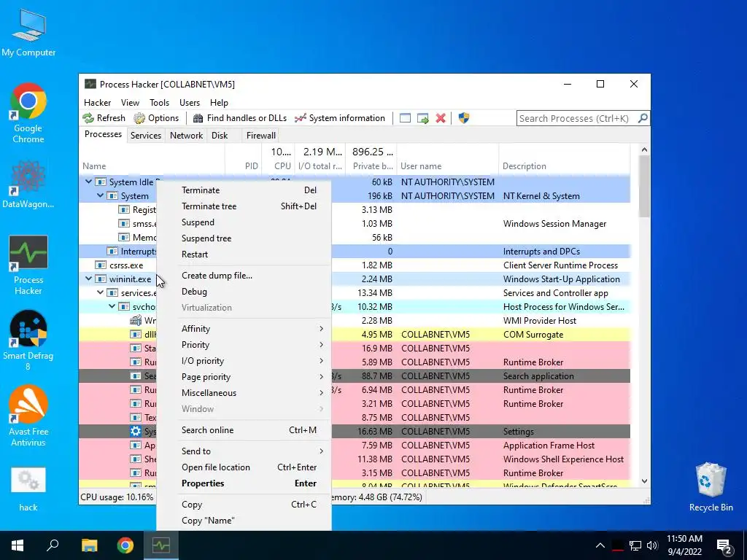
Task: Click Find handles or DLLs binoculars icon
Action: (198, 118)
